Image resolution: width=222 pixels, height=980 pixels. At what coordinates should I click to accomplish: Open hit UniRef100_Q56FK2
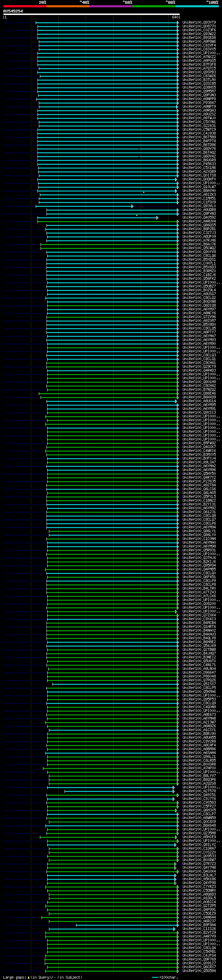point(199,278)
